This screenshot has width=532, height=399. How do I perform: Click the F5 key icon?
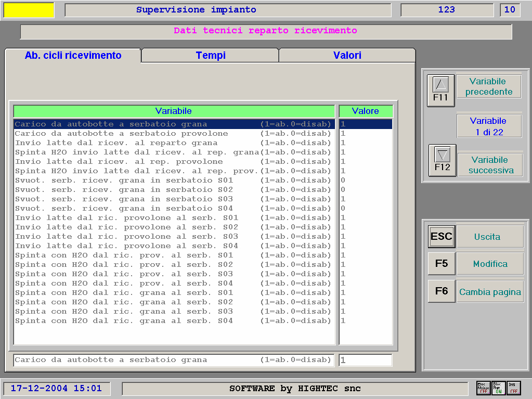click(x=441, y=264)
